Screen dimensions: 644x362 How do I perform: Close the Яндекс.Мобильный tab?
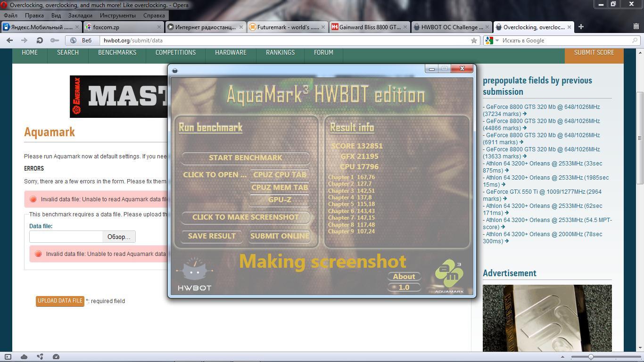click(x=77, y=27)
